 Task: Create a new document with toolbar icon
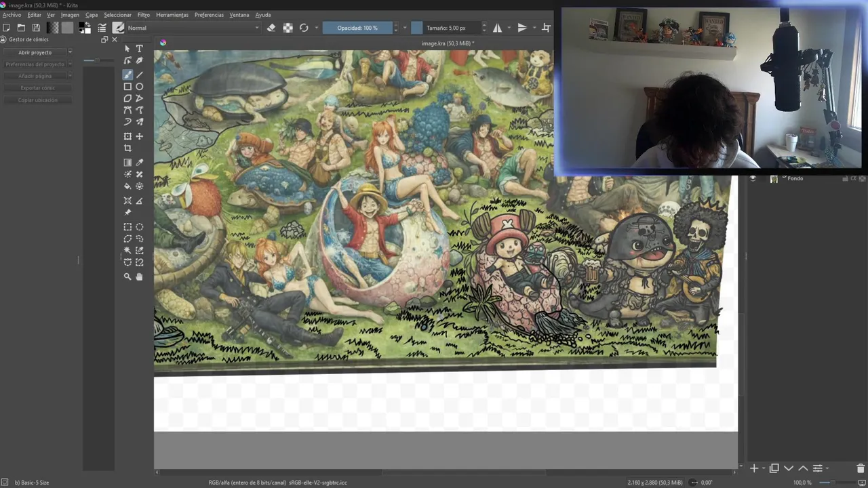coord(6,28)
